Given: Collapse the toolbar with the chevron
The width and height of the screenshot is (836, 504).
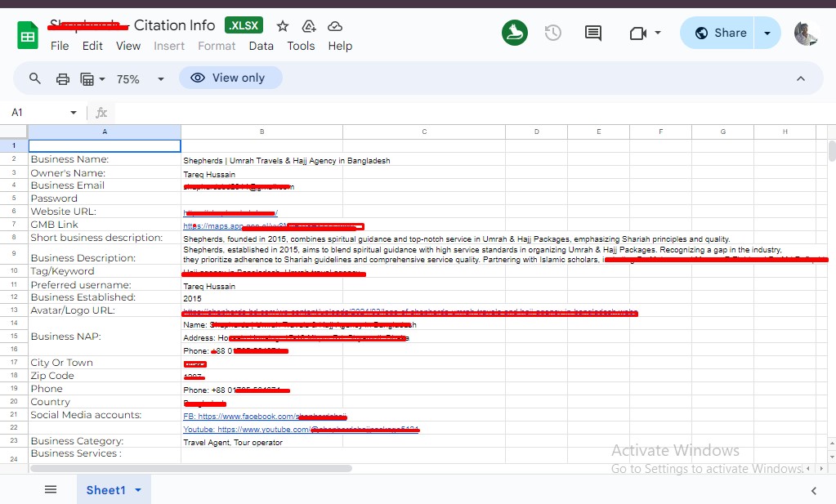Looking at the screenshot, I should [x=800, y=78].
